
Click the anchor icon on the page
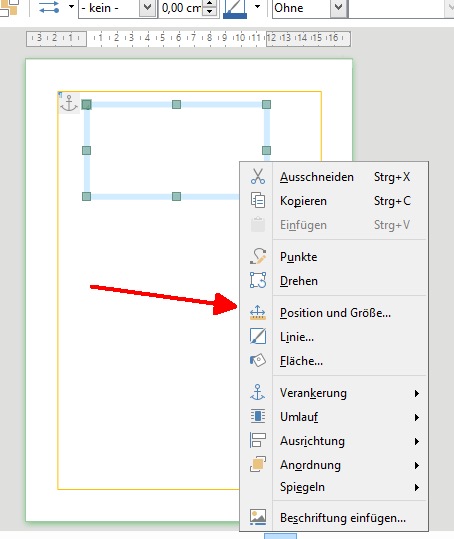click(69, 103)
